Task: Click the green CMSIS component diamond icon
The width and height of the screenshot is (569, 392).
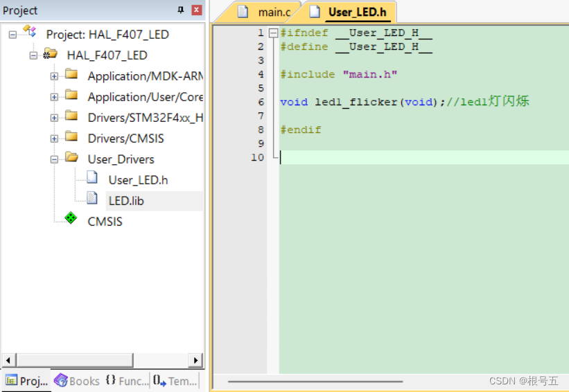Action: point(71,218)
